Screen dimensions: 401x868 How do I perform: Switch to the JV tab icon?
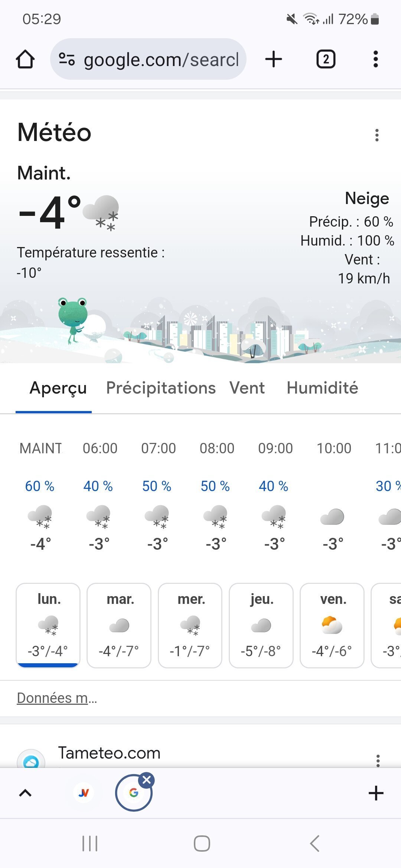[84, 793]
